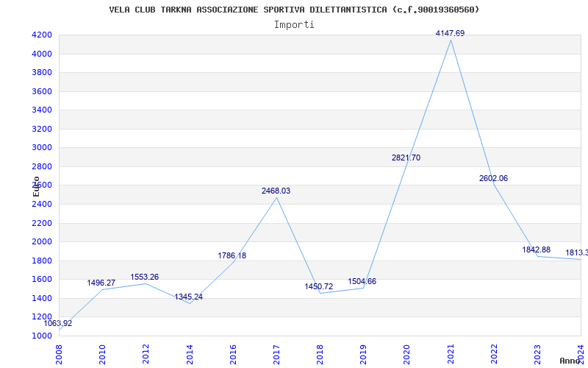Select the 1400 y-axis value
This screenshot has height=368, width=588.
point(43,299)
